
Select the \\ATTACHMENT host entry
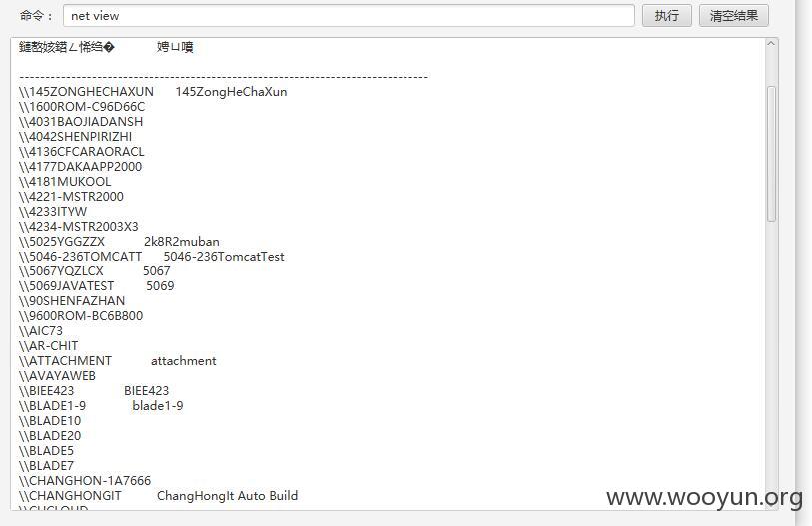[x=65, y=362]
